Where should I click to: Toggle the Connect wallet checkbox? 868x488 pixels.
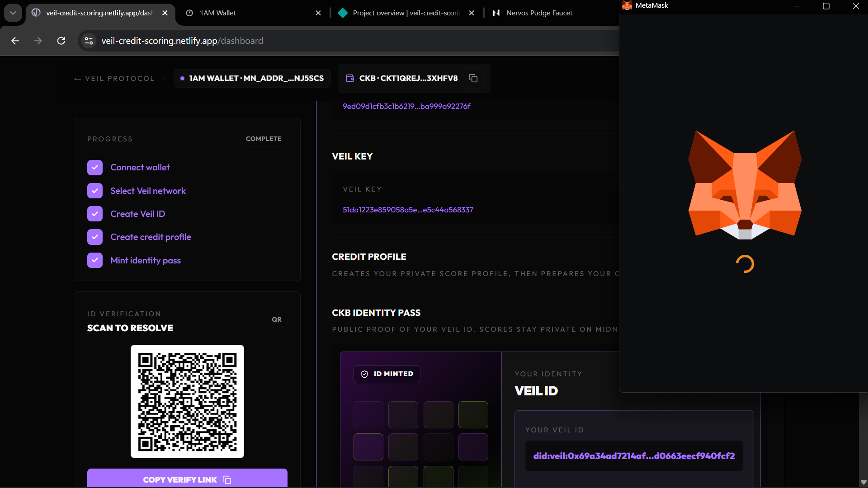point(95,168)
